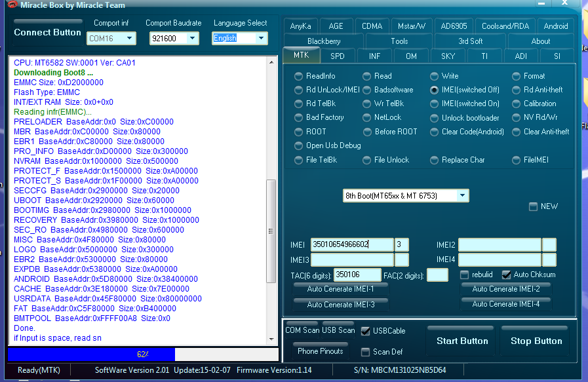Click the Start Button
The image size is (588, 382).
[x=462, y=341]
